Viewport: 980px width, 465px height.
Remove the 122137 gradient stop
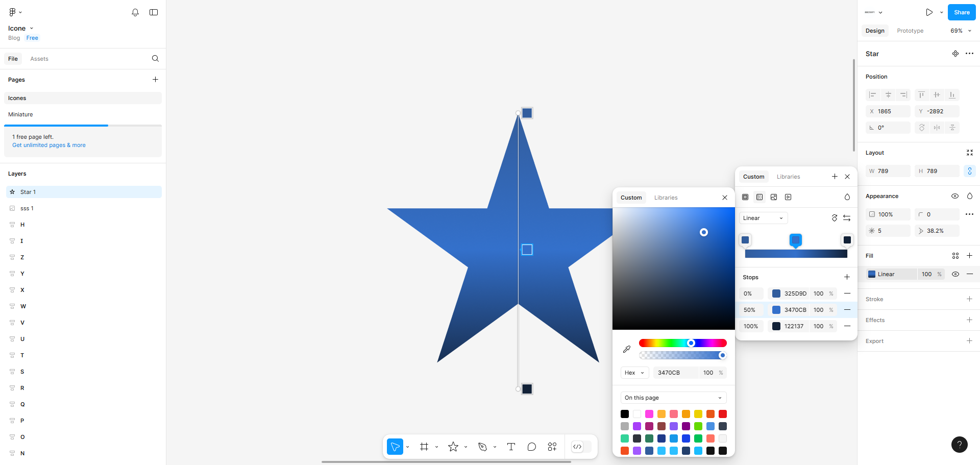(847, 326)
